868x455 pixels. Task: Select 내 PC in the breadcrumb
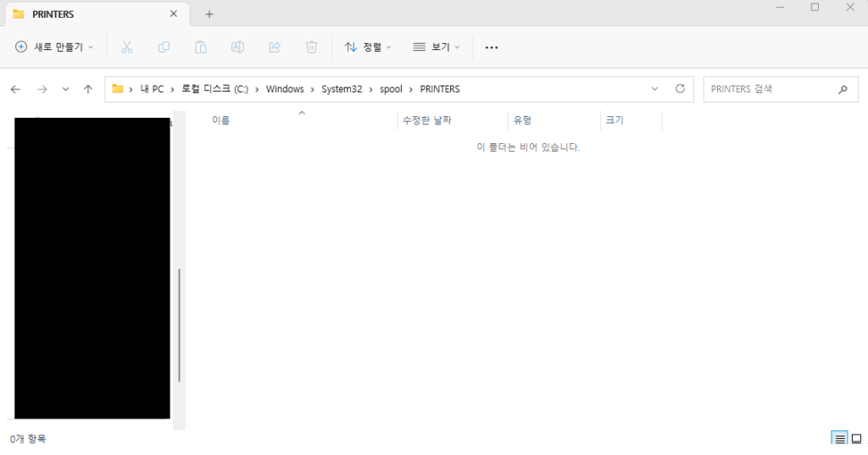(152, 89)
